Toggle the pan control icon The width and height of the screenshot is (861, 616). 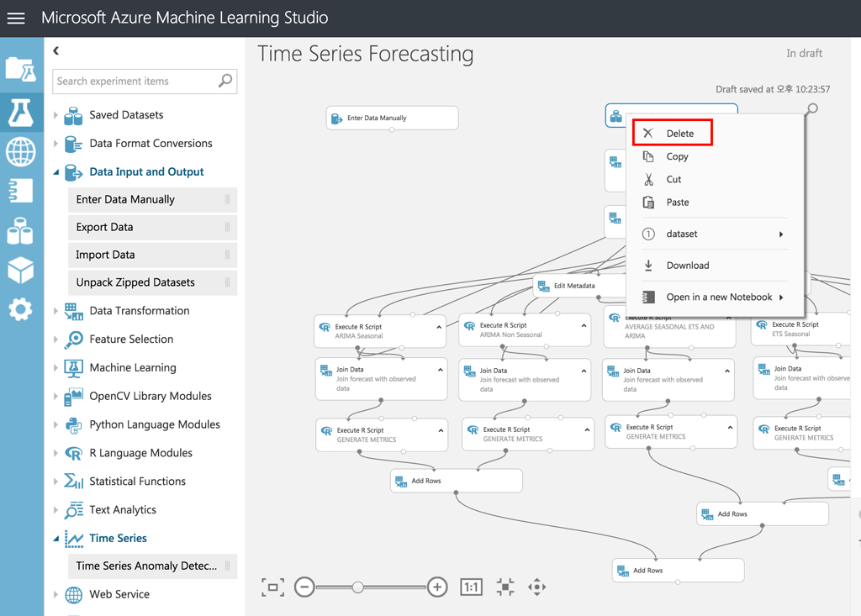(537, 587)
